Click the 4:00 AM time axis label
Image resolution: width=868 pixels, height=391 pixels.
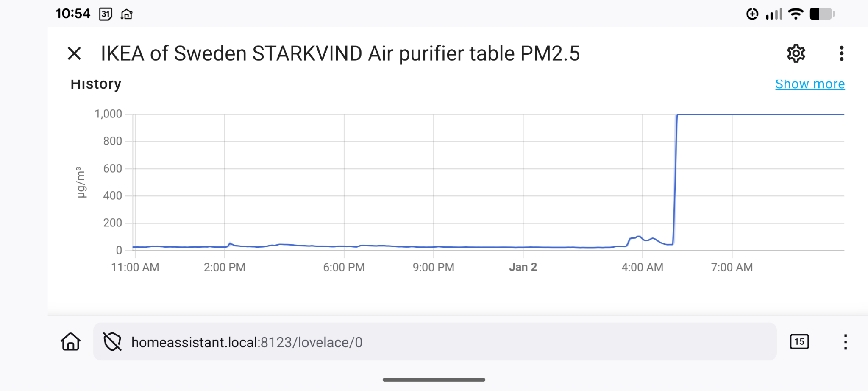click(642, 267)
